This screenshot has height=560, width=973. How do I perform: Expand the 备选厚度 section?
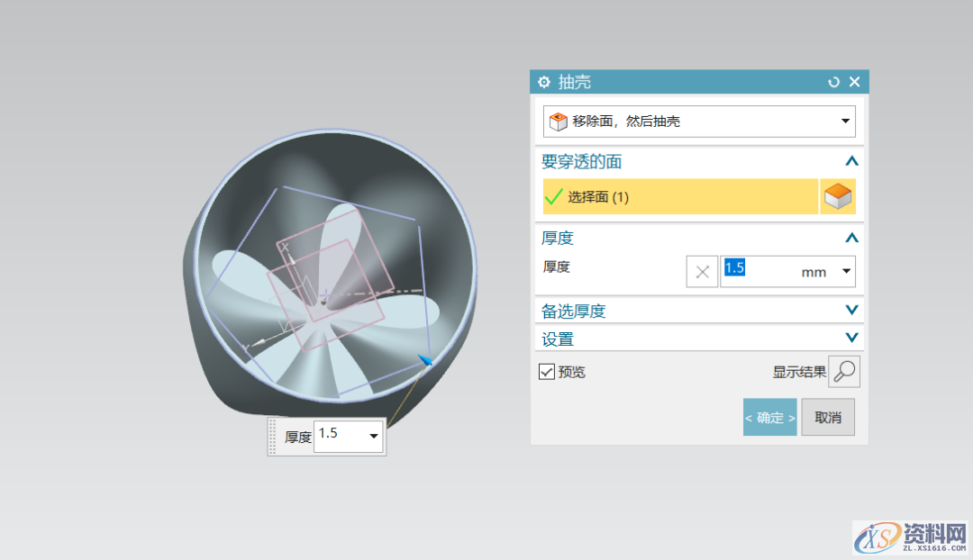point(851,310)
